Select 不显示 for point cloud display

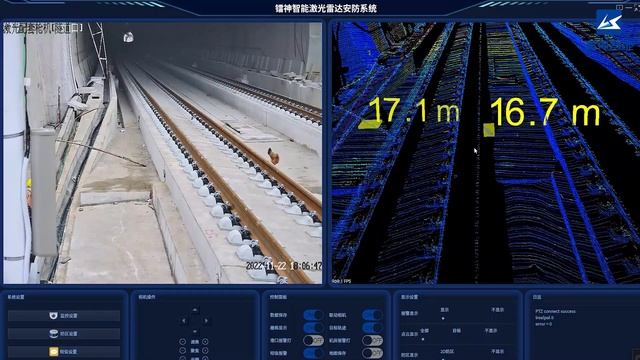pyautogui.click(x=491, y=331)
